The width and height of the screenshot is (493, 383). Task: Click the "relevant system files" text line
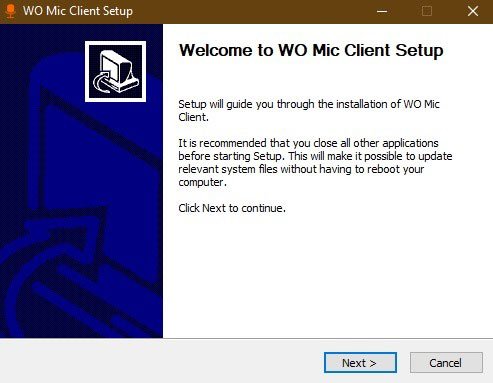(x=301, y=169)
